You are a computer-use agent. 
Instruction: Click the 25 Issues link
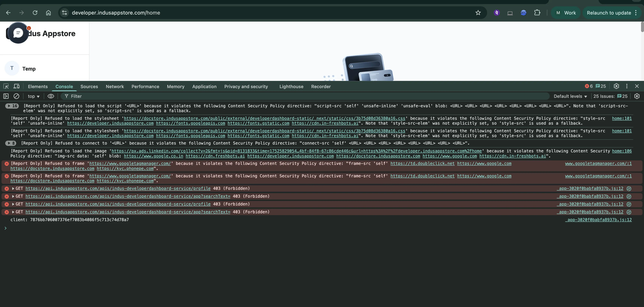point(610,96)
